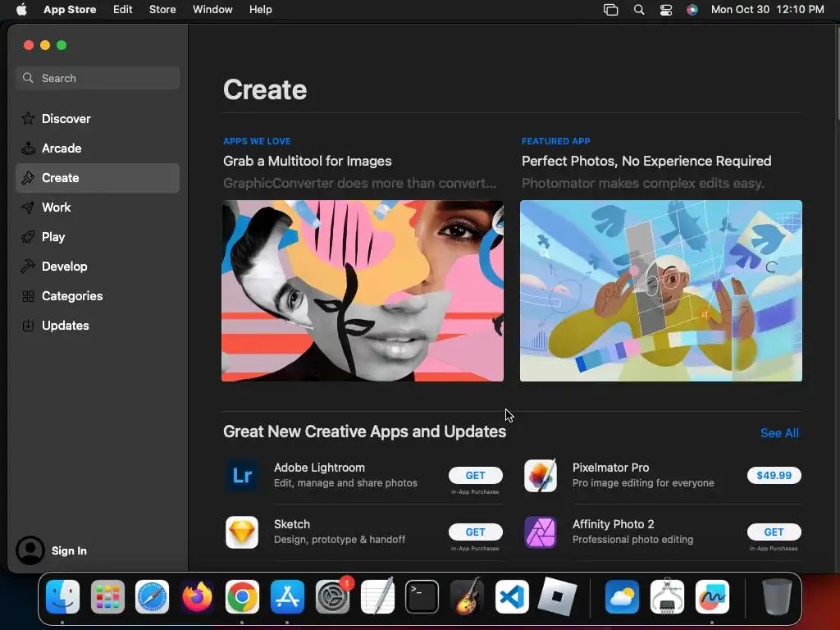
Task: Click 'Perfect Photos, No Experience Required' headline
Action: coord(646,162)
